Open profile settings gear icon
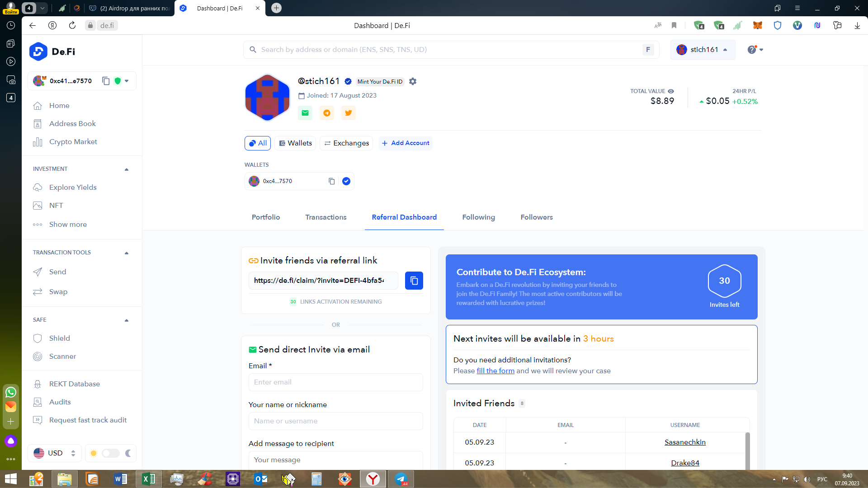Image resolution: width=868 pixels, height=488 pixels. pos(413,81)
